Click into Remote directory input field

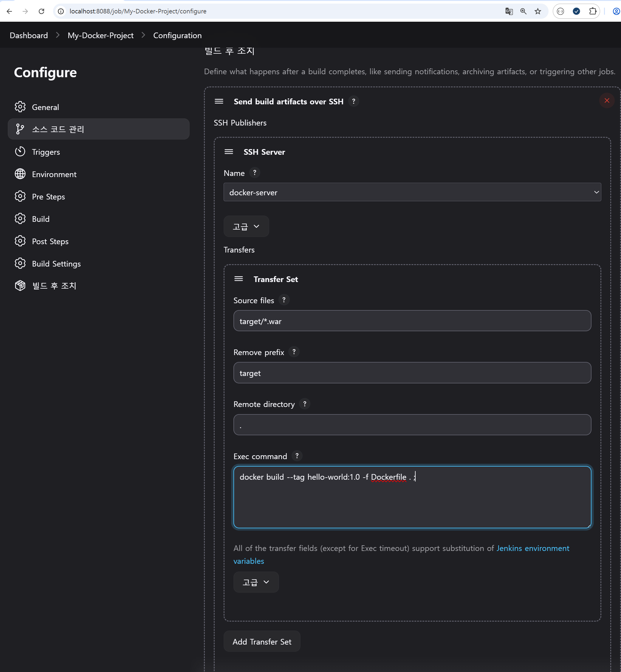tap(412, 425)
